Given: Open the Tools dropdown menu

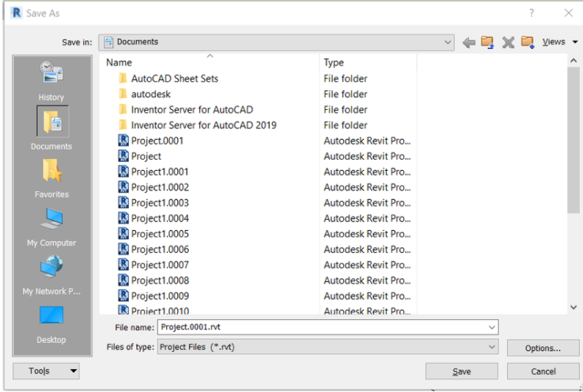Looking at the screenshot, I should (46, 371).
